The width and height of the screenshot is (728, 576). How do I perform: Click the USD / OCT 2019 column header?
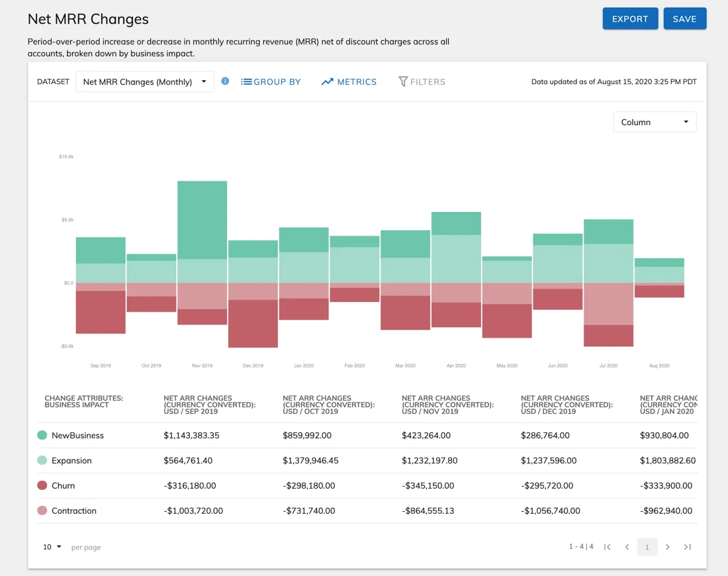pyautogui.click(x=329, y=405)
